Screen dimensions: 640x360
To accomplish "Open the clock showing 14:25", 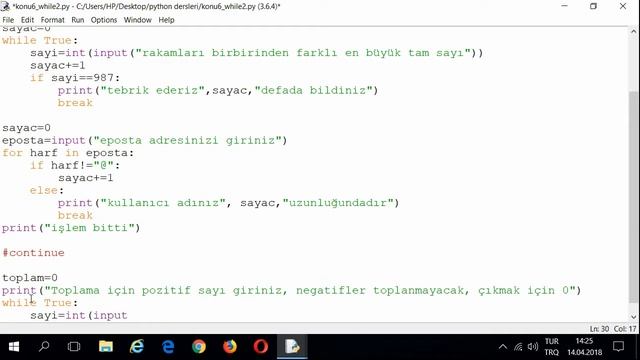I will (584, 347).
